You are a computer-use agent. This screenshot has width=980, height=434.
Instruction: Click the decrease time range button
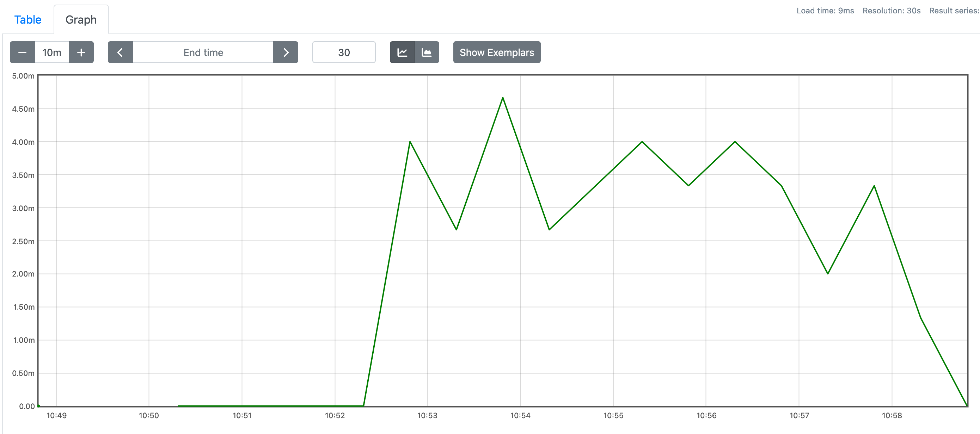pyautogui.click(x=23, y=52)
